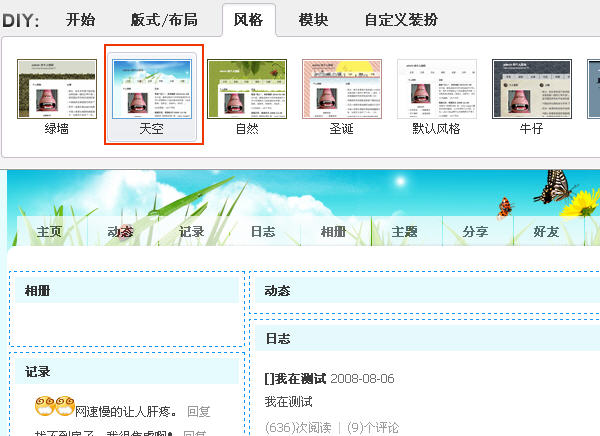The height and width of the screenshot is (436, 600).
Task: Select the 默认风格 default style thumbnail
Action: 437,89
